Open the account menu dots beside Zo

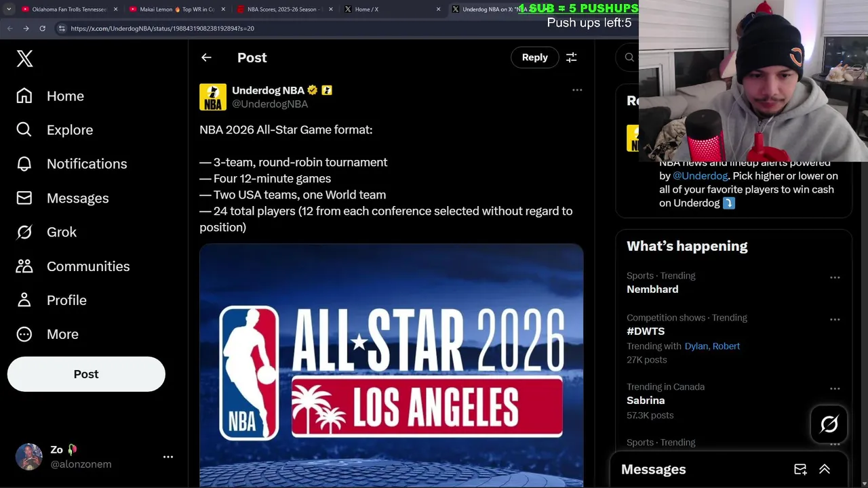168,457
